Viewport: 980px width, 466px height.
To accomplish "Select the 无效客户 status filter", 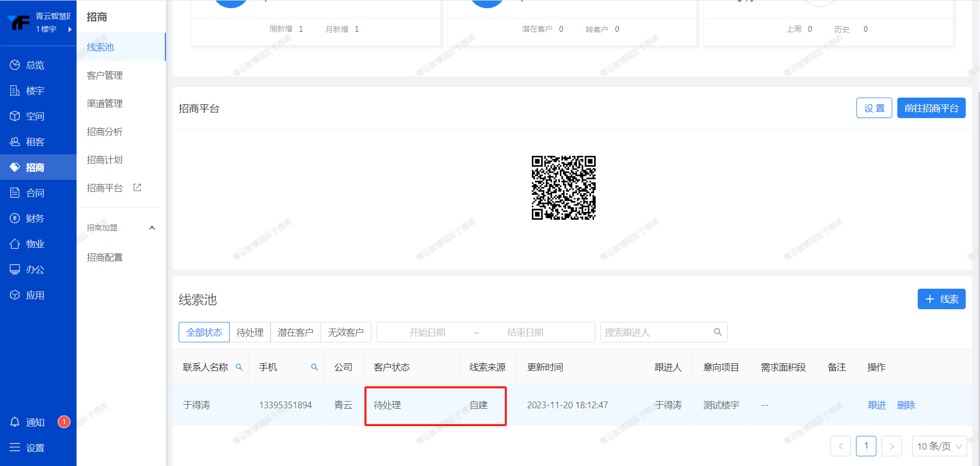I will 346,332.
